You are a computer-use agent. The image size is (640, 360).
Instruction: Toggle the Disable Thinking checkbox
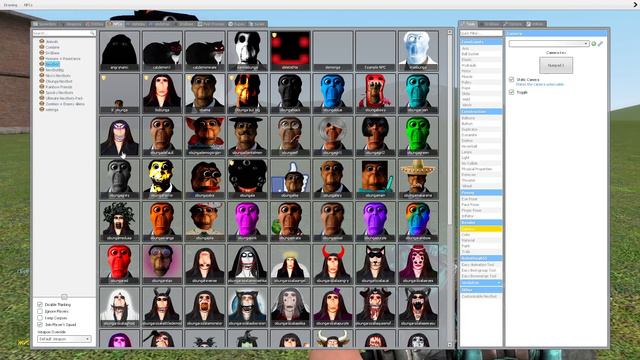pos(40,304)
